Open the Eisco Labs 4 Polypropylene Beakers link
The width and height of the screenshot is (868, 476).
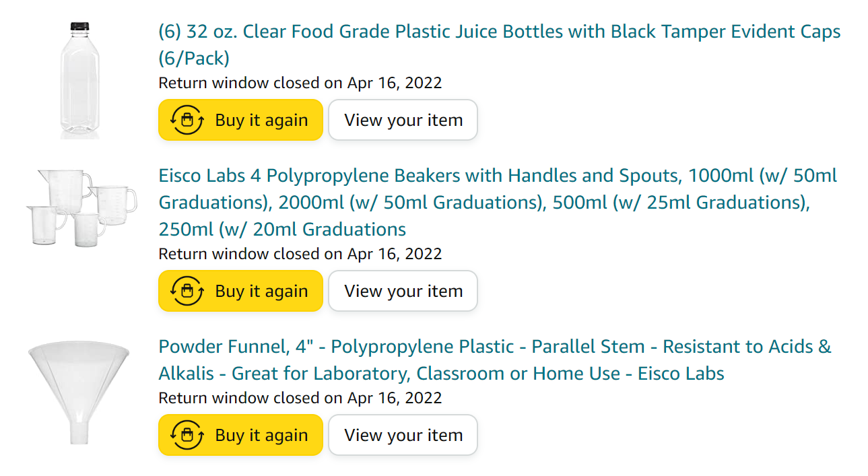(498, 203)
